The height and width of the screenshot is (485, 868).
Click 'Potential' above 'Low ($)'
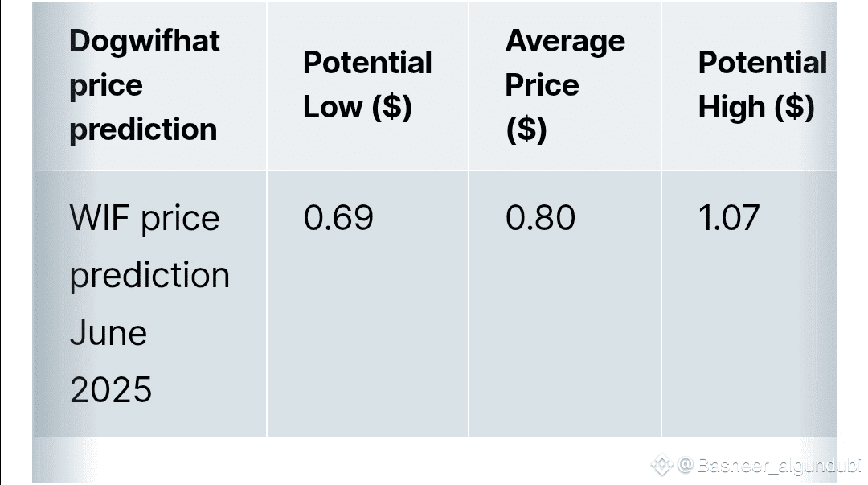click(367, 63)
